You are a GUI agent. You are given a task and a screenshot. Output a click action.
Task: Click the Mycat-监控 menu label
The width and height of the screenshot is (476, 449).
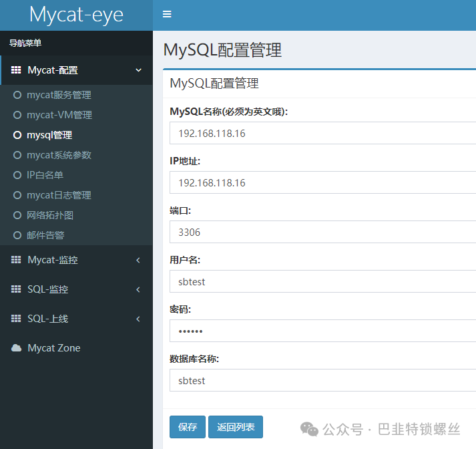click(x=53, y=260)
